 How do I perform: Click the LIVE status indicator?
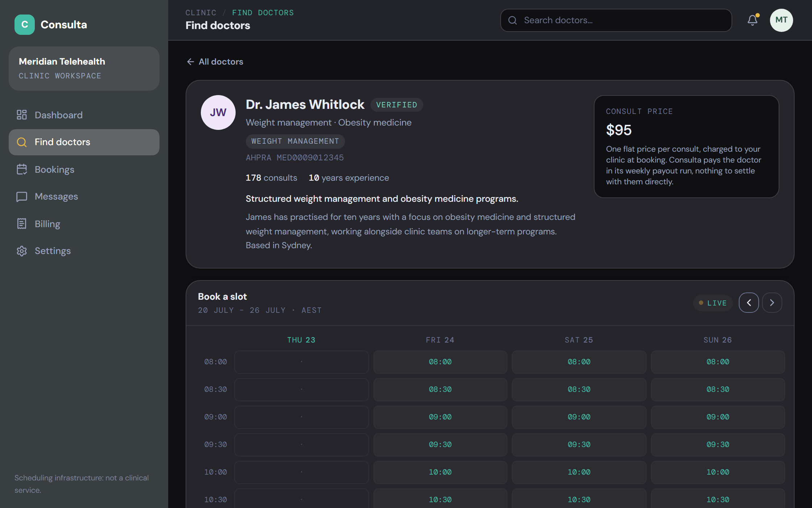coord(713,303)
